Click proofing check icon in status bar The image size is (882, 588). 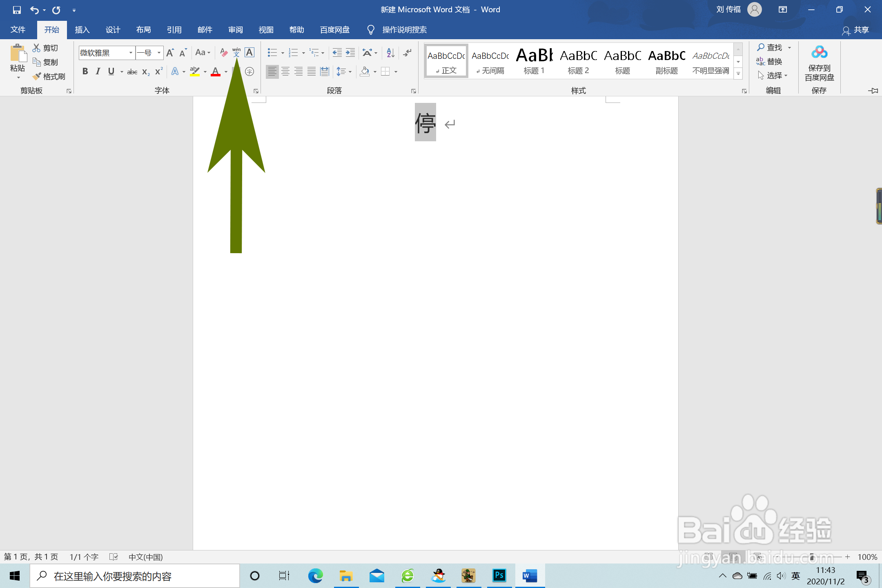[x=114, y=557]
